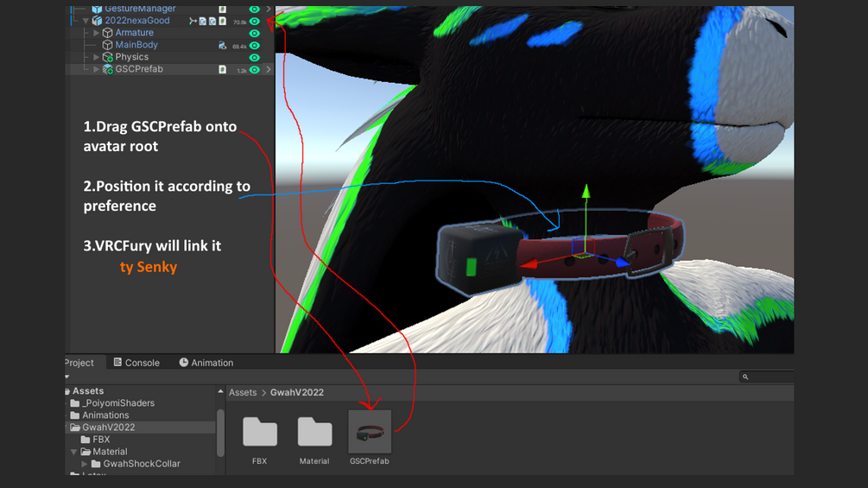Click the Armature object cube icon
The image size is (868, 488).
pos(107,33)
